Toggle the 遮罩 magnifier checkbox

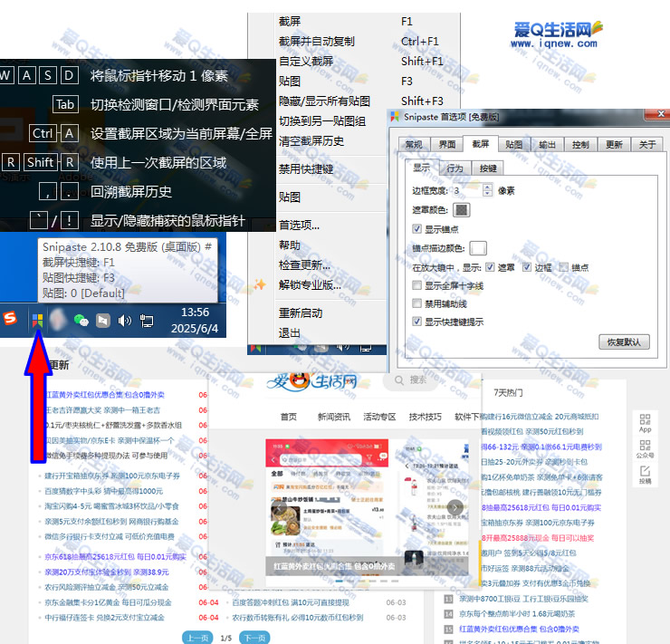pyautogui.click(x=490, y=267)
